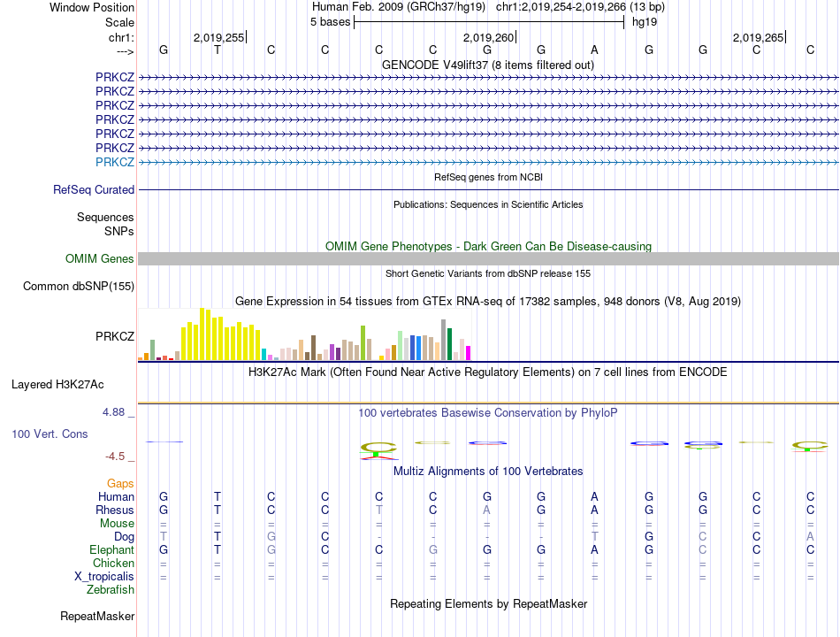This screenshot has width=840, height=637.
Task: Select the chr1: ruler label
Action: pos(121,37)
